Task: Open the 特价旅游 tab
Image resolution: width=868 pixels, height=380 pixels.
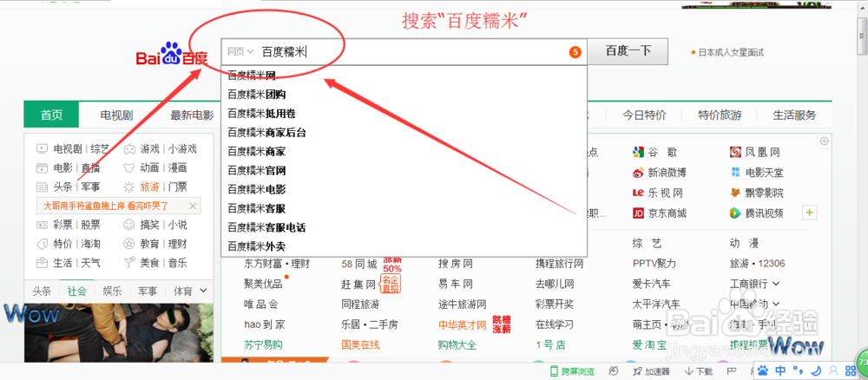Action: pos(720,115)
